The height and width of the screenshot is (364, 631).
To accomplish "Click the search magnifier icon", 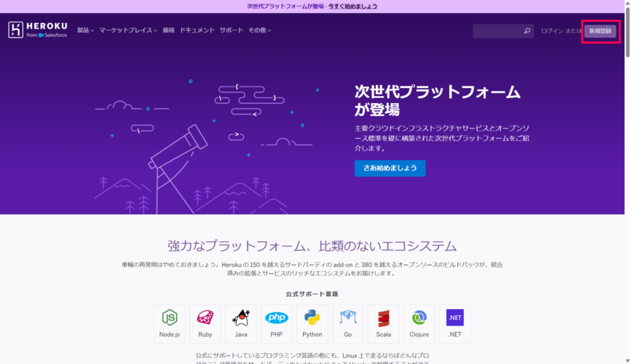I will tap(527, 31).
